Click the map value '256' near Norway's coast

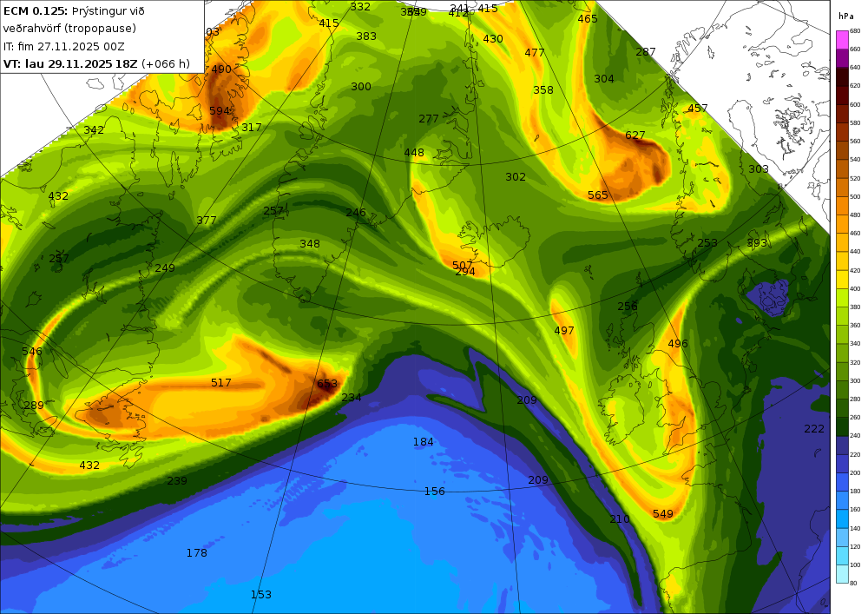click(628, 307)
